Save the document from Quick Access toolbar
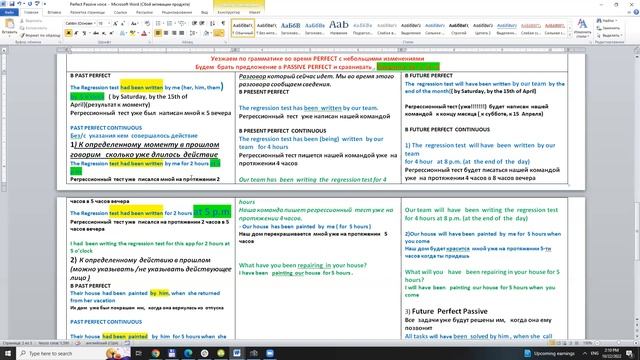 (11, 4)
